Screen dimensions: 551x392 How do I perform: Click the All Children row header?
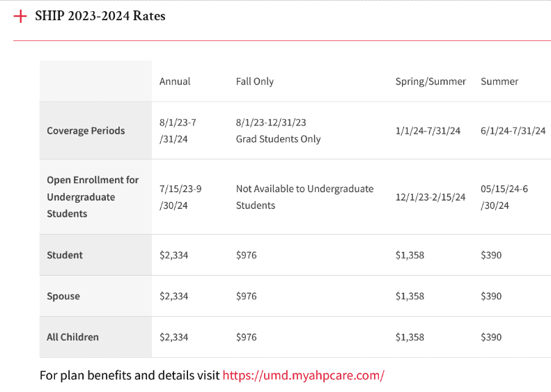tap(72, 337)
